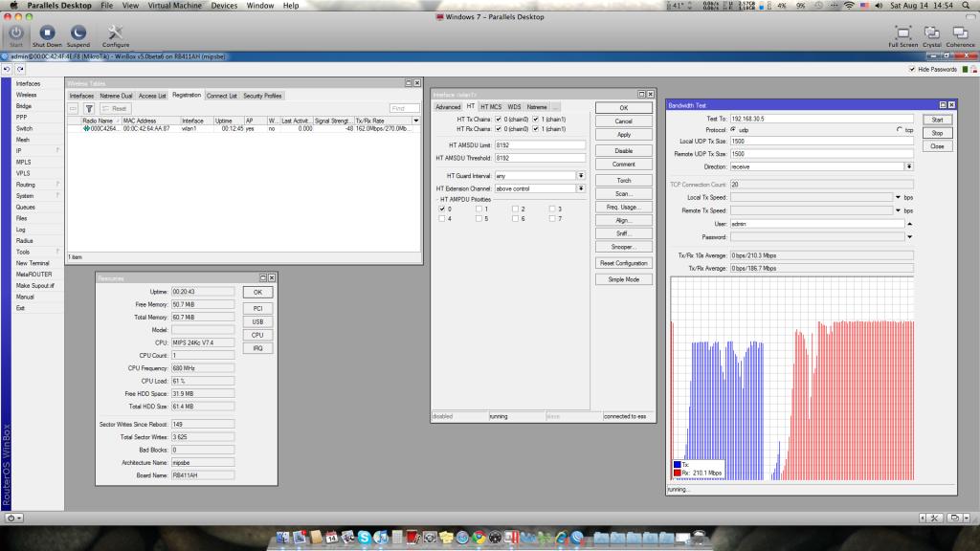Click the WinBox redo arrow icon

click(18, 70)
